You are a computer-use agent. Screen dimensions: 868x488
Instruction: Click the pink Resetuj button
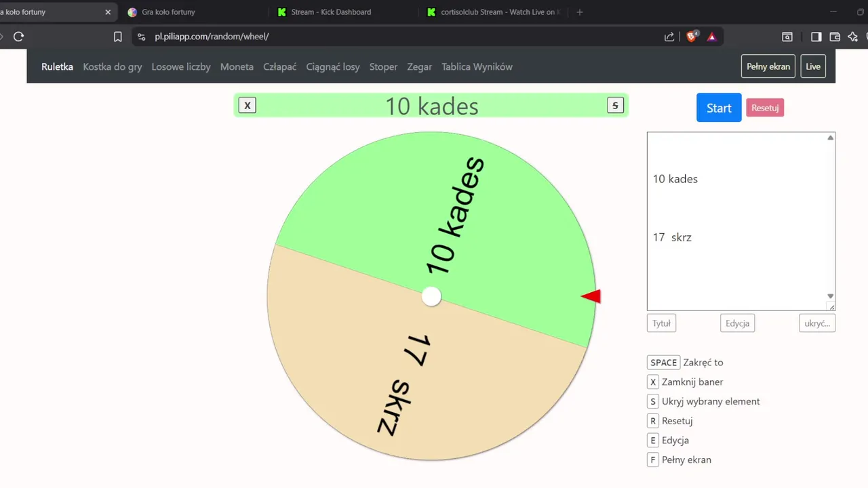coord(765,108)
